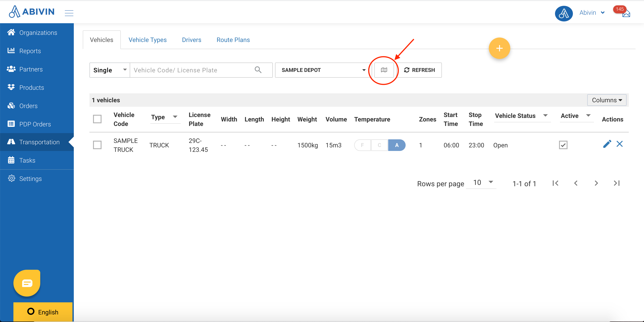Open PDP Orders in sidebar
This screenshot has width=644, height=322.
37,124
